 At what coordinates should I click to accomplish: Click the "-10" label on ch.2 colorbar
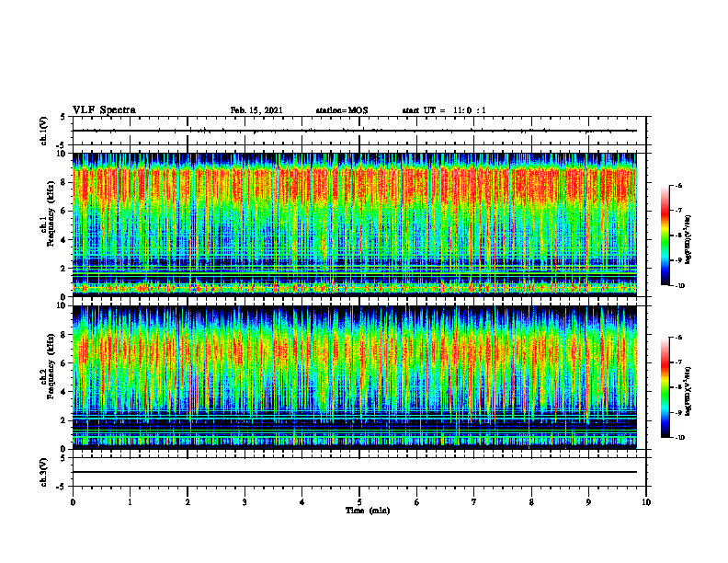(x=679, y=438)
